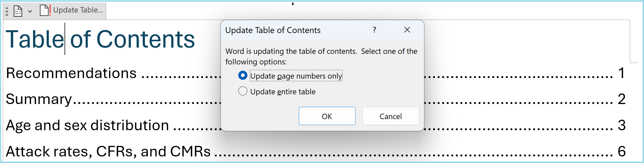Click page number 2 on Summary row

click(622, 99)
